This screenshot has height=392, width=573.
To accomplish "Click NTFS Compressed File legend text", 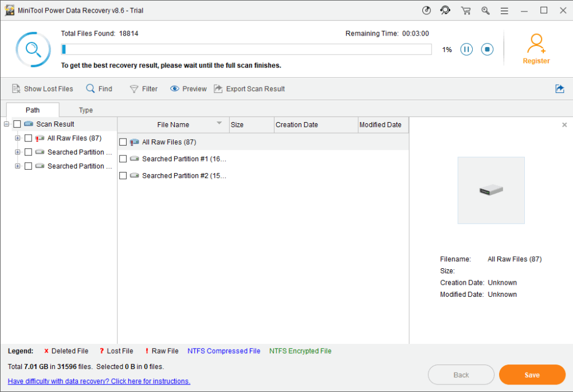I will click(x=223, y=351).
